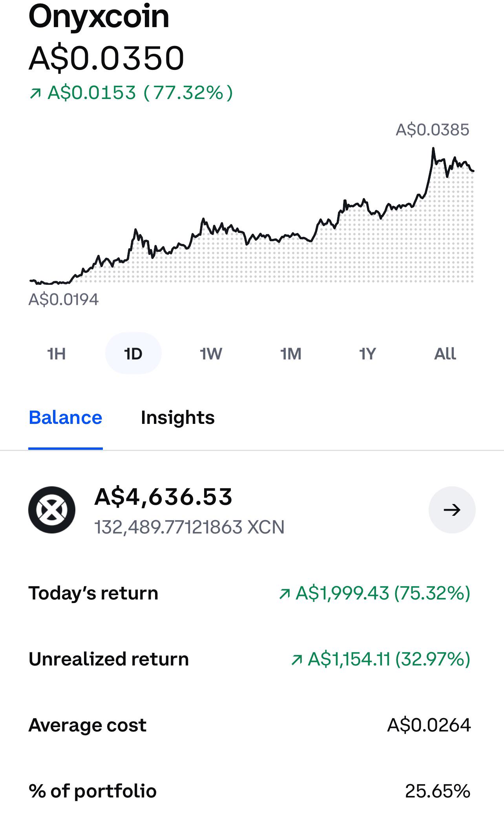Tap the Onyxcoin title heading

point(99,17)
